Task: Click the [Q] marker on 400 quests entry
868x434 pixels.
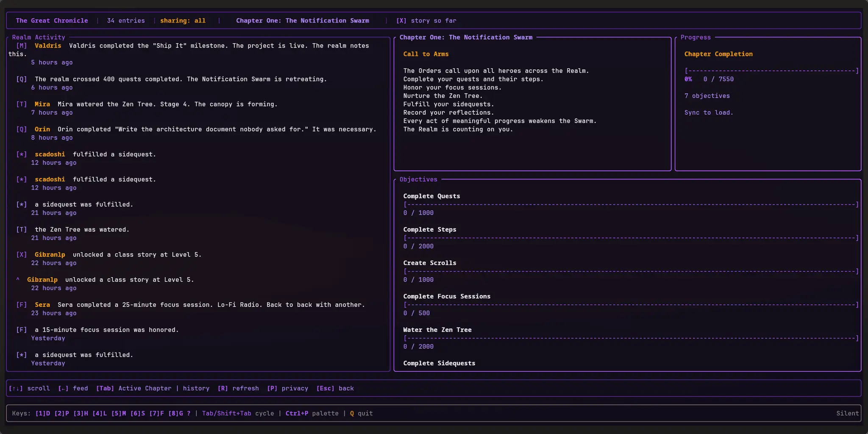Action: click(x=22, y=79)
